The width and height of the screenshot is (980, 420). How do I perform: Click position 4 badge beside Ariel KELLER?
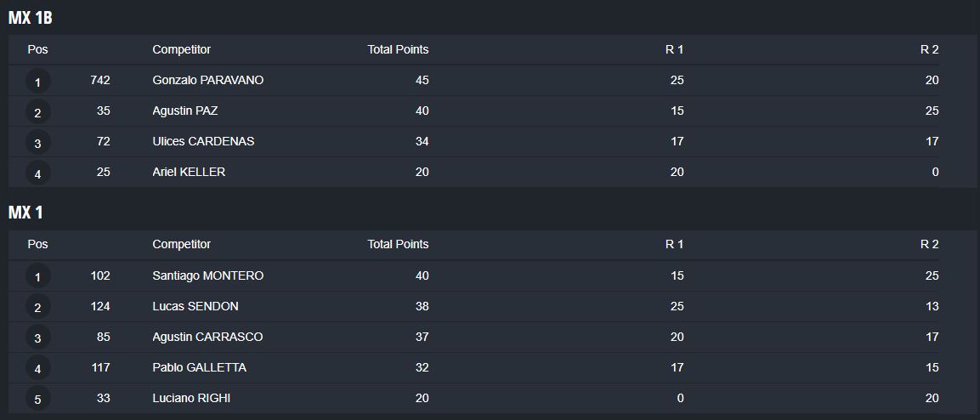point(37,173)
